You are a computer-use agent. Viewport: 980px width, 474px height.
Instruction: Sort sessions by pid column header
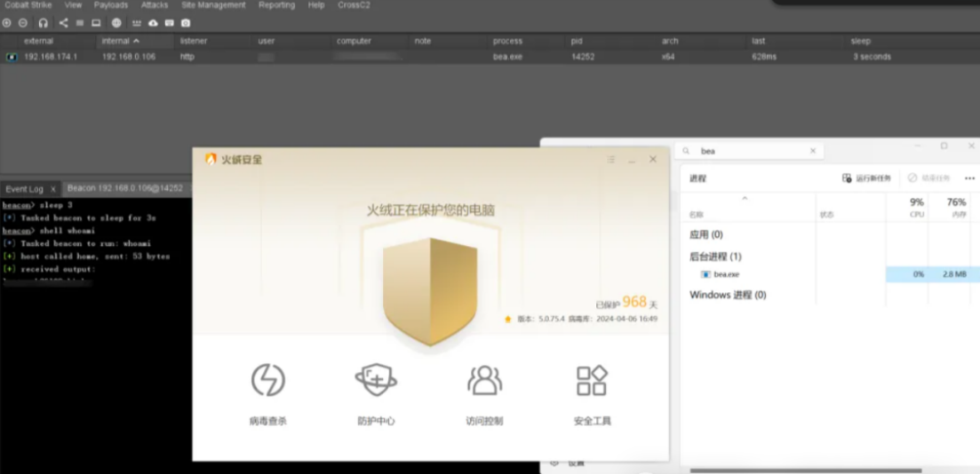point(577,41)
